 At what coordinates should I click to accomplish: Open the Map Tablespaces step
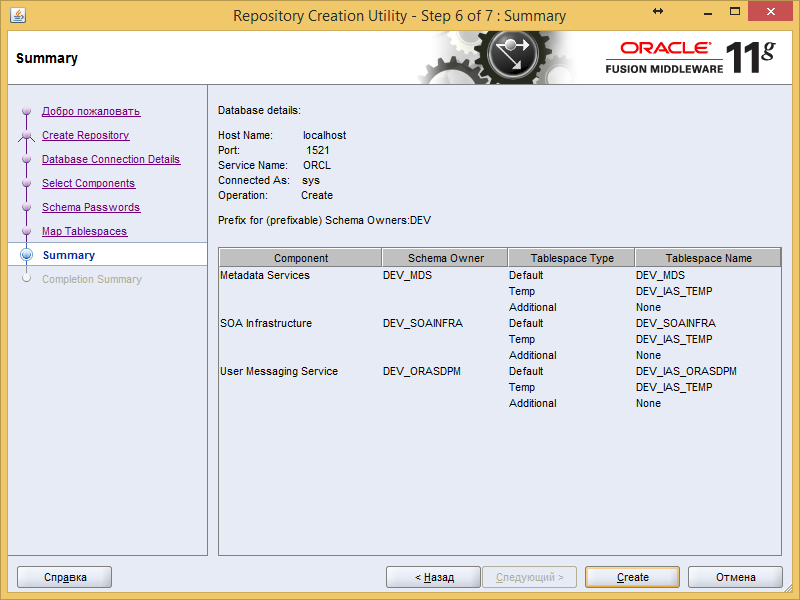point(84,231)
